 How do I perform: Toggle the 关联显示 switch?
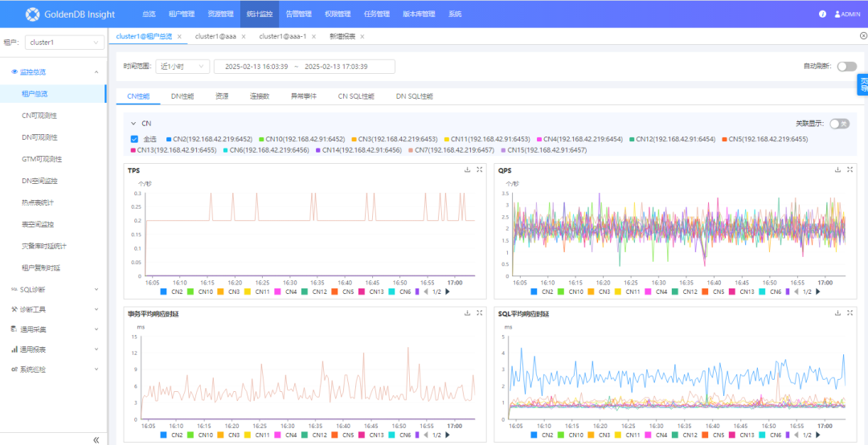(x=839, y=124)
